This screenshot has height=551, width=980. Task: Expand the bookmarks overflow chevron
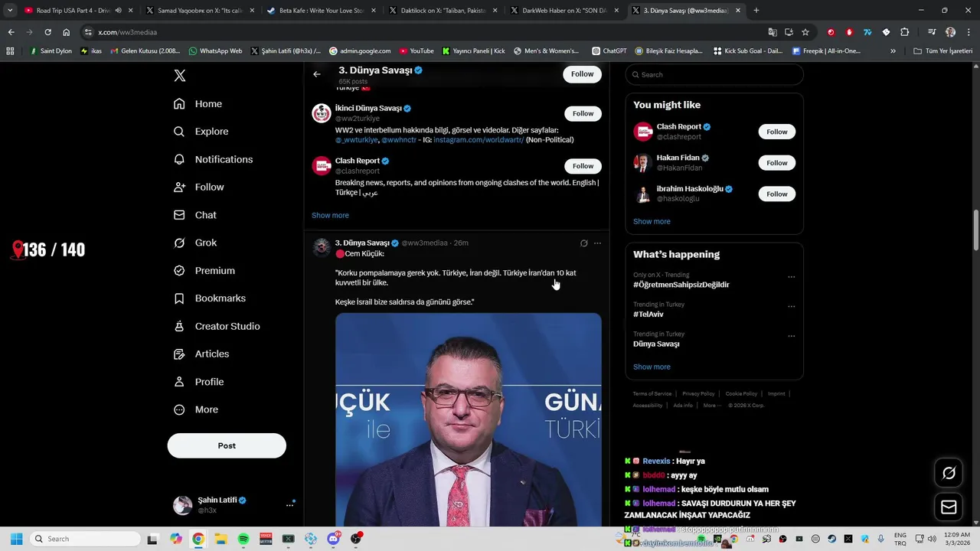click(893, 51)
